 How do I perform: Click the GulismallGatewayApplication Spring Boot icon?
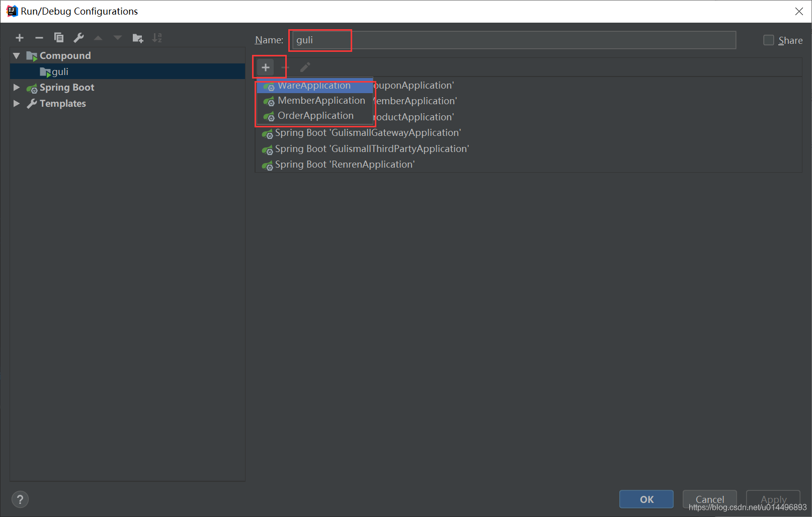[267, 134]
